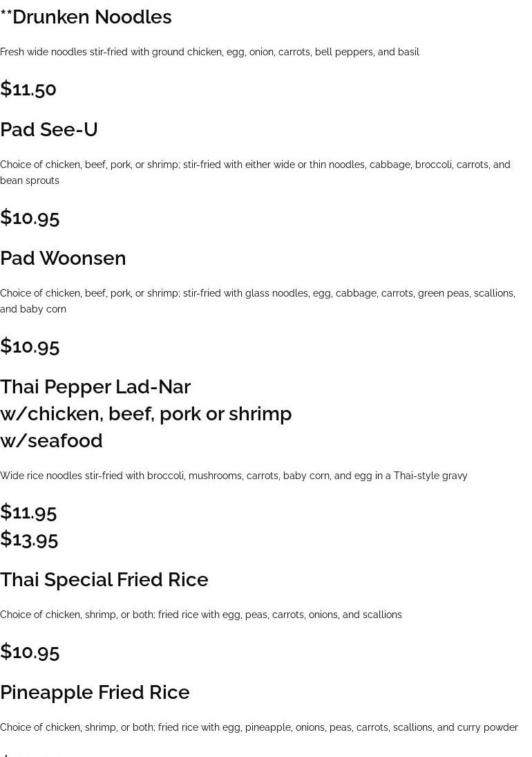Click the Thai Special Fried Rice description
Screen dimensions: 532x757
coord(201,615)
